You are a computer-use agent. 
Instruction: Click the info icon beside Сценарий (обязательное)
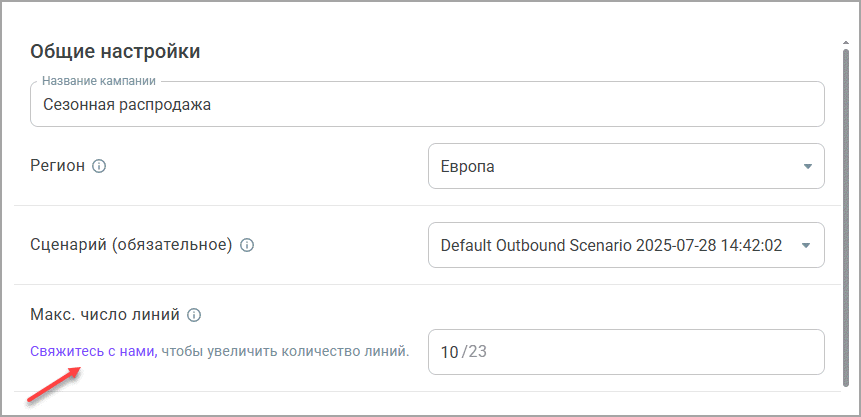click(247, 245)
